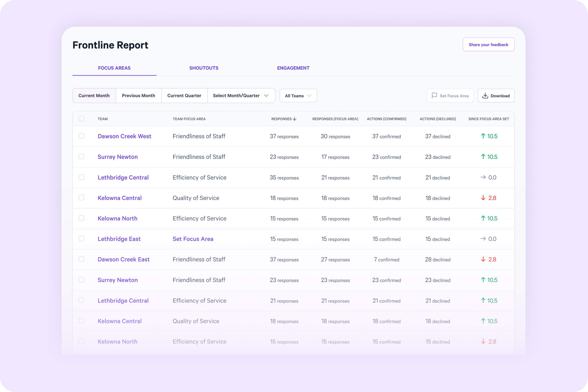Click the download arrow icon
Screen dimensions: 588x392
click(x=485, y=96)
